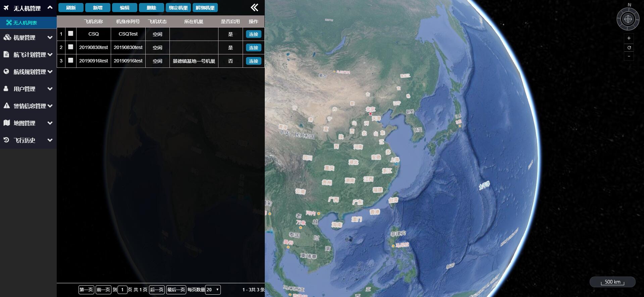
Task: Open the 地图管理 menu
Action: click(28, 123)
